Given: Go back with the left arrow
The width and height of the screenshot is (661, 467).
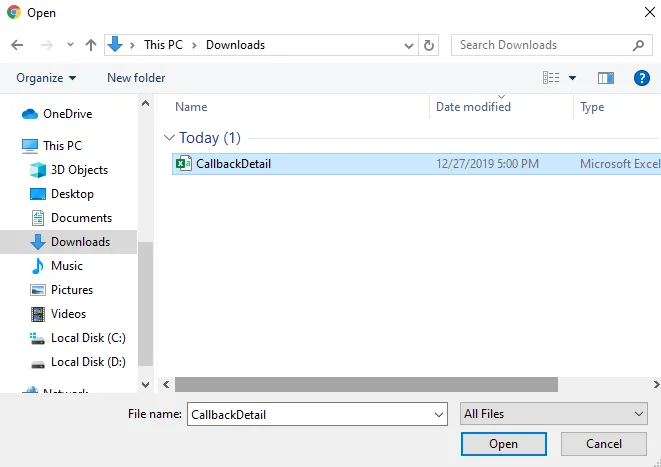Looking at the screenshot, I should pos(17,45).
